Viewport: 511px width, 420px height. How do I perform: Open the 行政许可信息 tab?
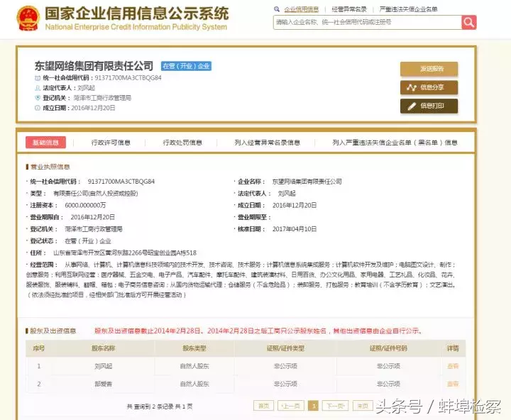click(x=111, y=143)
